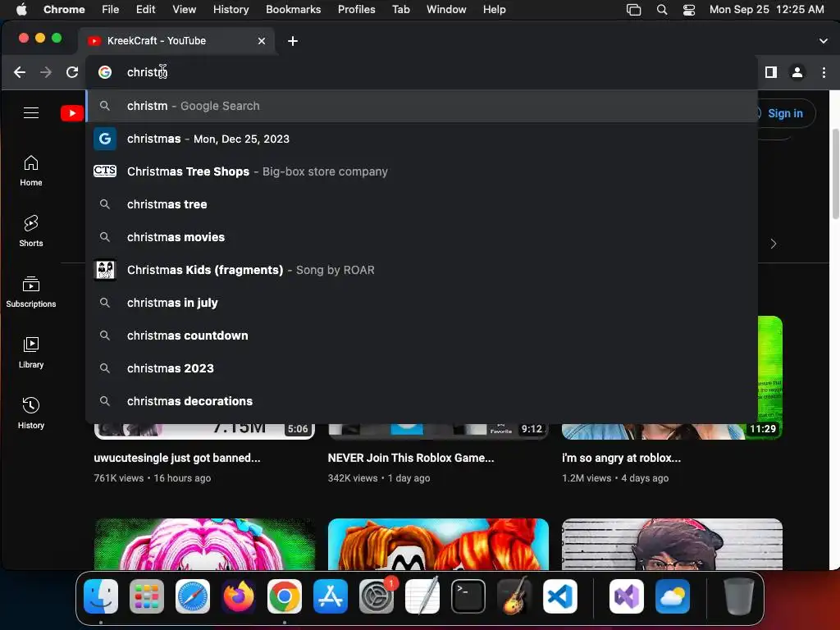Reload the current page
The height and width of the screenshot is (630, 840).
tap(72, 72)
